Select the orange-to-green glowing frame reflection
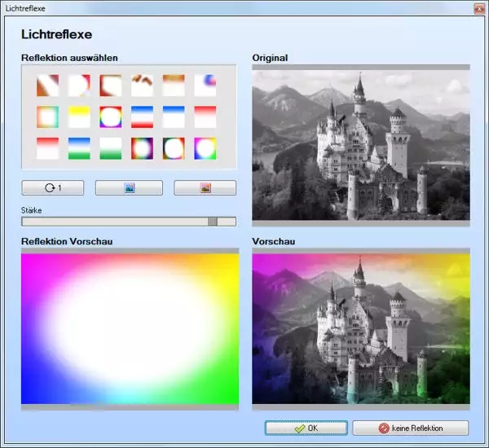Image resolution: width=489 pixels, height=448 pixels. [47, 117]
